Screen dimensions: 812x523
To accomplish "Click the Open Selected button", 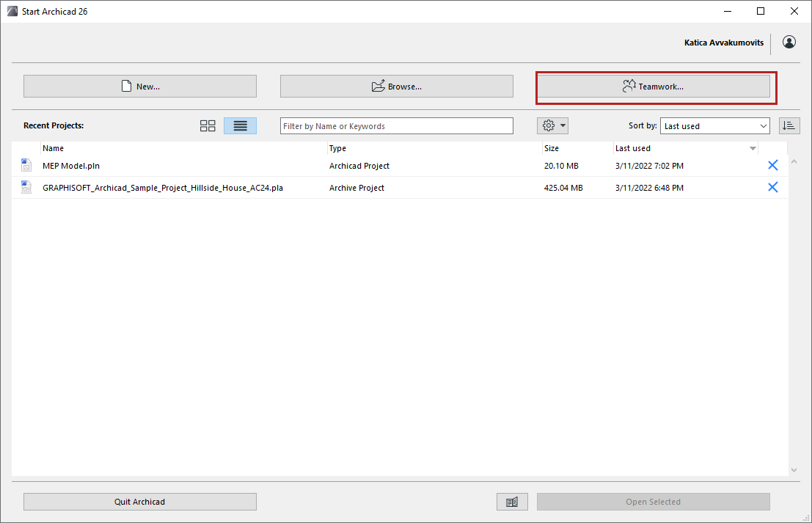I will (x=654, y=502).
